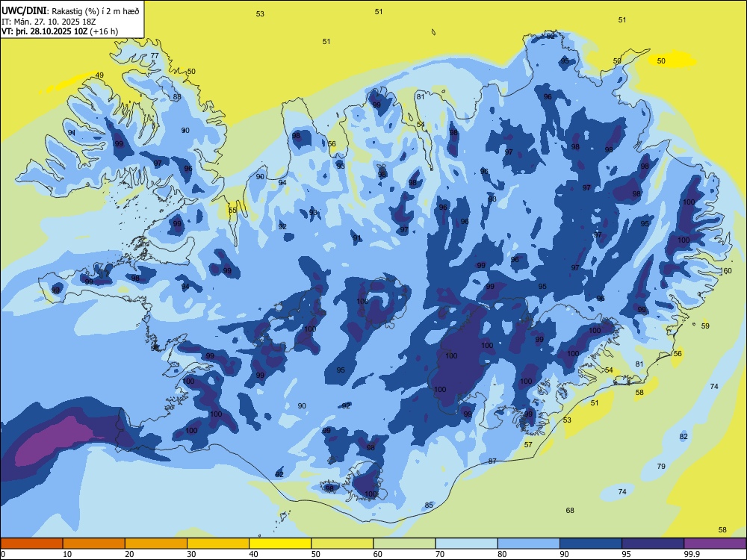Screen dimensions: 747x560
Task: Select the yellow-green 50–60 legend swatch
Action: point(342,544)
